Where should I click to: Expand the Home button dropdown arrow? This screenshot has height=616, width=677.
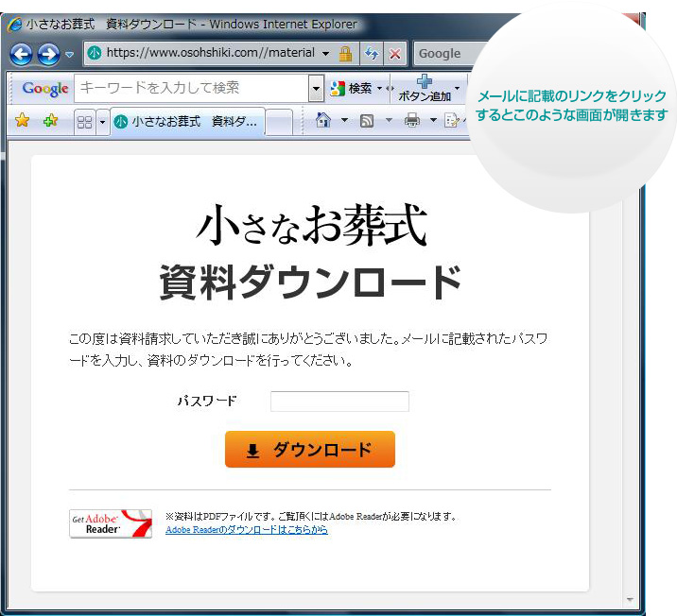point(344,120)
